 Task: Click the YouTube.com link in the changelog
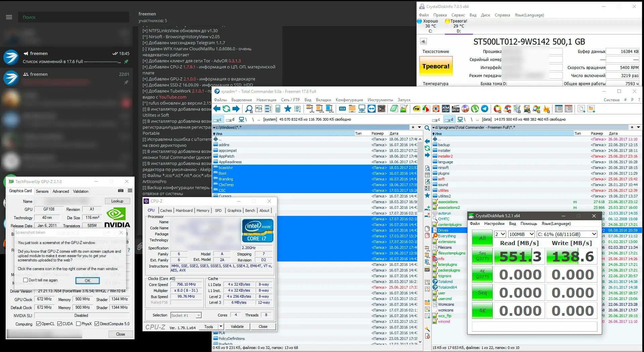[x=173, y=97]
